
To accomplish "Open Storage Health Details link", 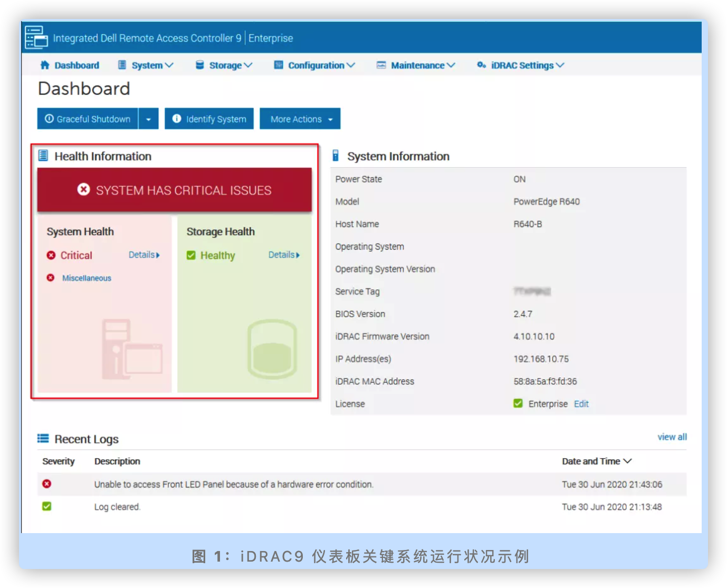I will (284, 254).
